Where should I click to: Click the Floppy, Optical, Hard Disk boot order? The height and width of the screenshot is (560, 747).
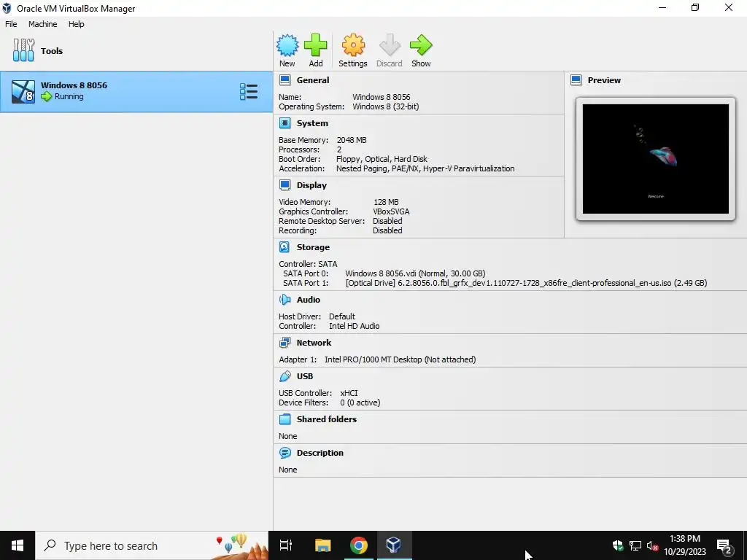pyautogui.click(x=382, y=159)
